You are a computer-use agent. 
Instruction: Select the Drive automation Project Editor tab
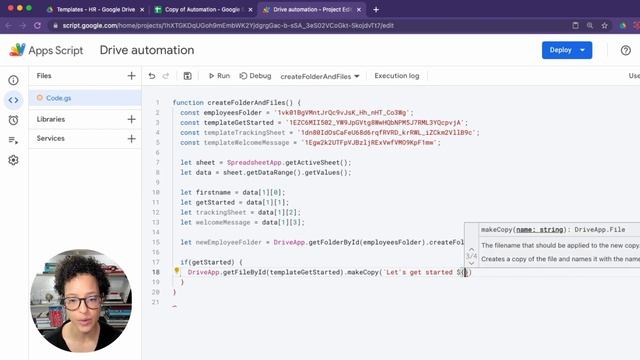tap(311, 9)
